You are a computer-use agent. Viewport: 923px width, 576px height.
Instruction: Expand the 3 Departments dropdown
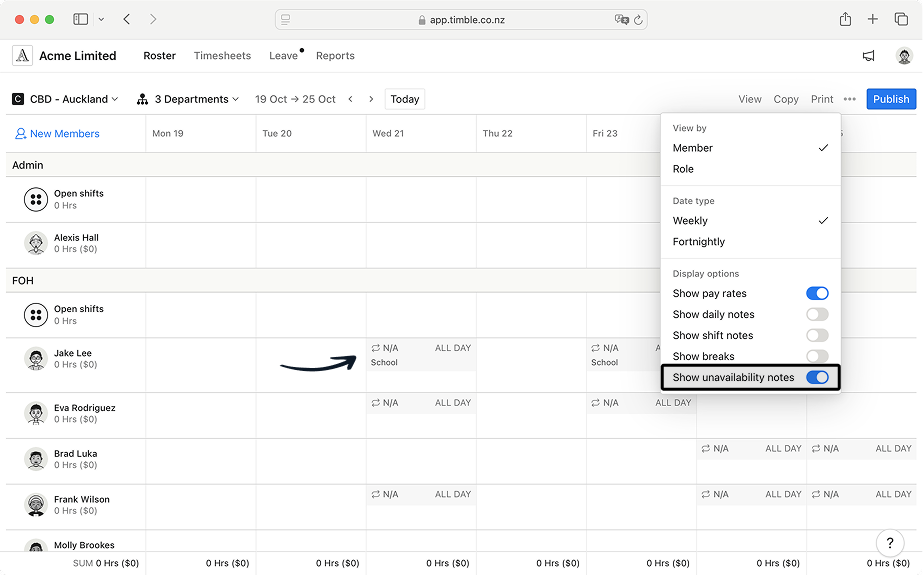click(188, 99)
